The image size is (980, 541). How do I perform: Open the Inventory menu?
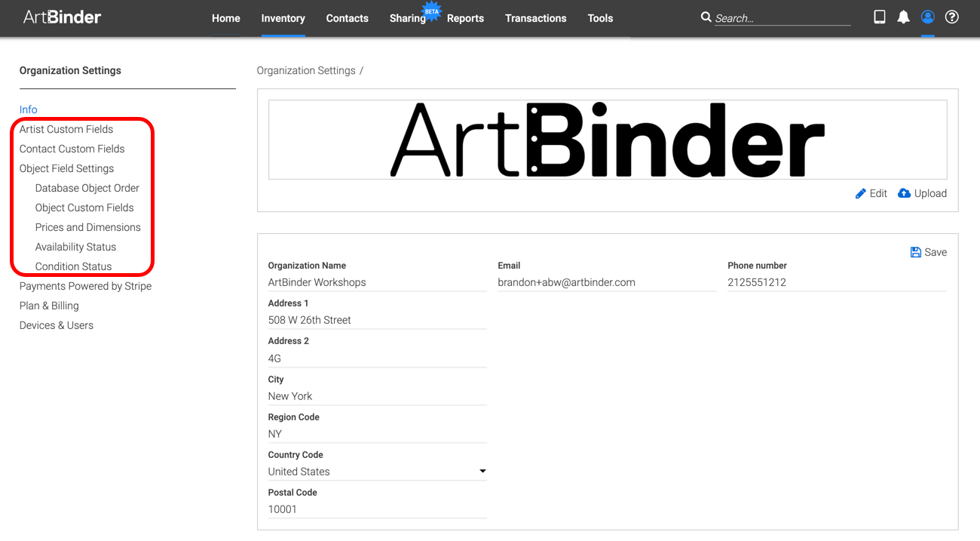coord(283,18)
